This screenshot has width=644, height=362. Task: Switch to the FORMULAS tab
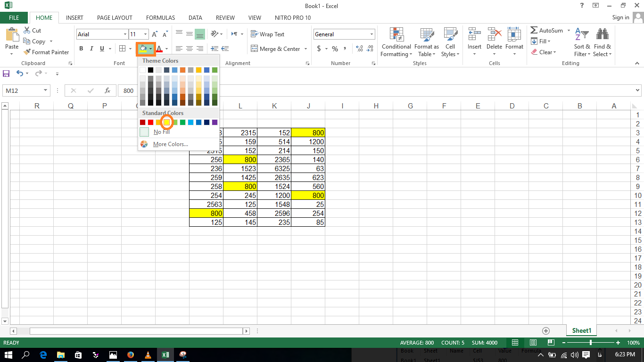[x=160, y=18]
